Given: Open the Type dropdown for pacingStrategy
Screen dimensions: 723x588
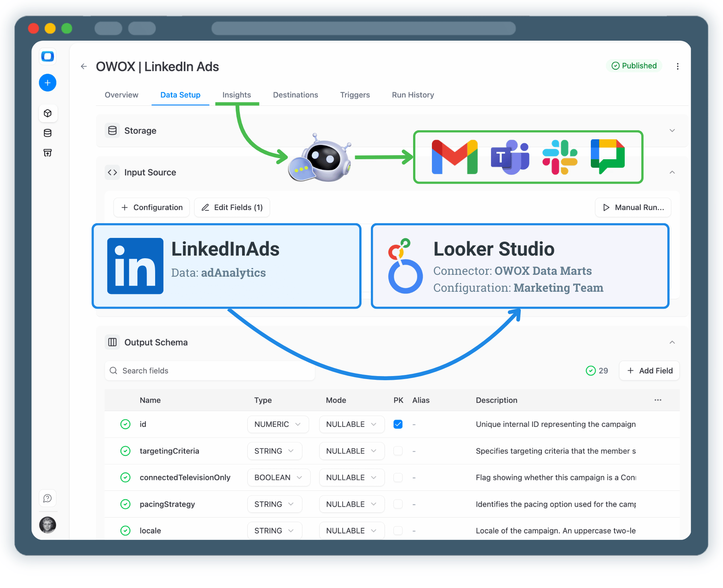Looking at the screenshot, I should (x=275, y=504).
